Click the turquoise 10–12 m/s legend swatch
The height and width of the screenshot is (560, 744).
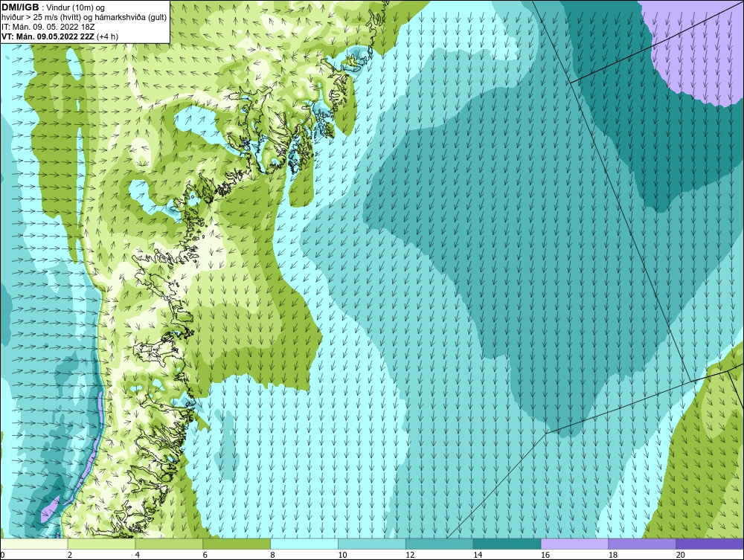(x=372, y=544)
